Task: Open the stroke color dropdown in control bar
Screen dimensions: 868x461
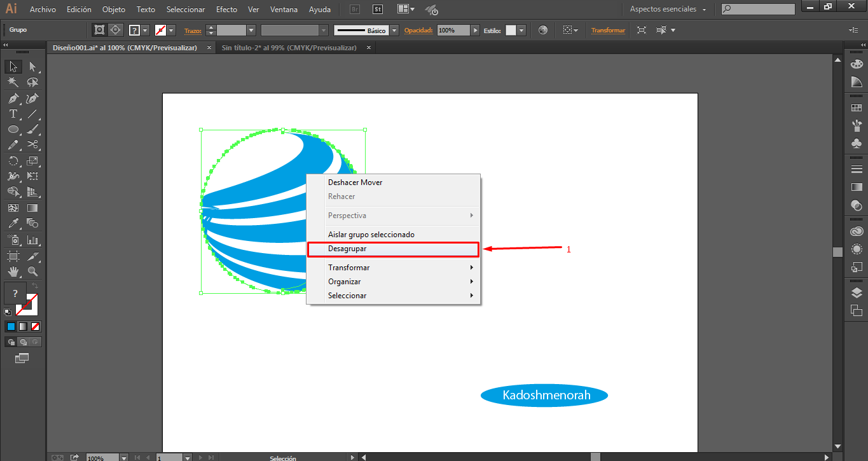Action: 171,30
